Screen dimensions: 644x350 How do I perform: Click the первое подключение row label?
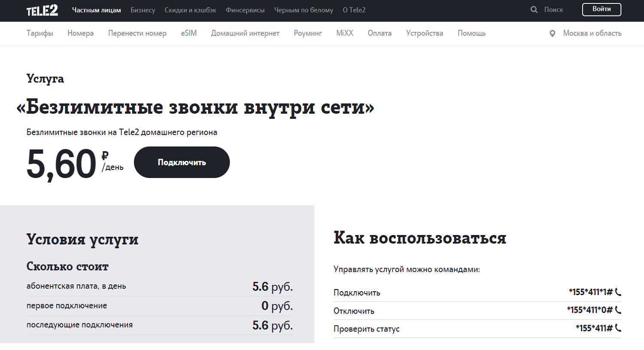(x=67, y=305)
